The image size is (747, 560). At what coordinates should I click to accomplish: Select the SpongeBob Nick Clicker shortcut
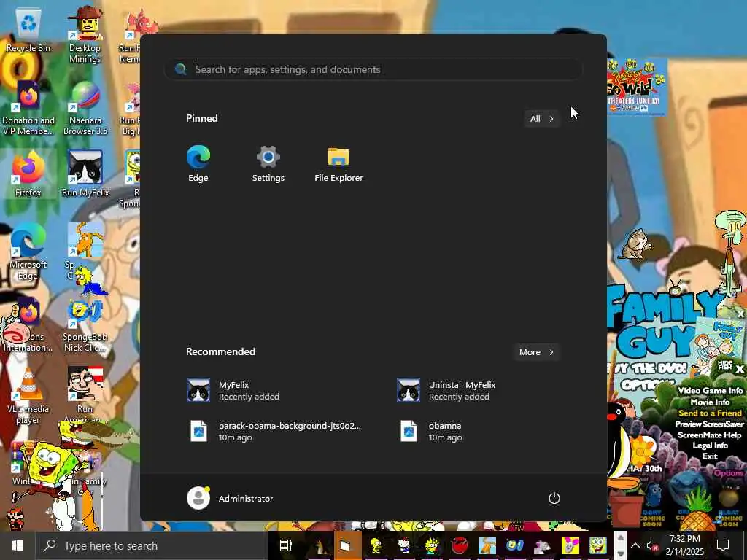(x=85, y=324)
